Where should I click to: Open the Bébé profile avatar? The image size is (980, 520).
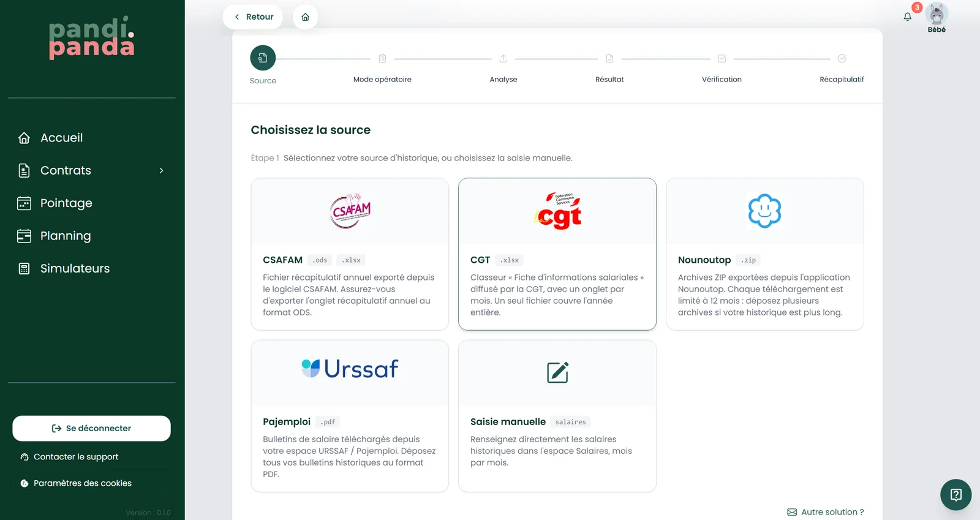(x=937, y=13)
